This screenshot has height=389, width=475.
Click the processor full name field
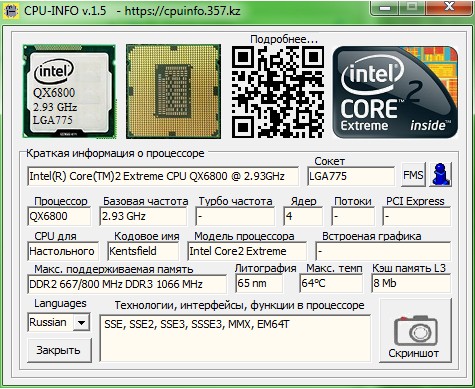click(163, 176)
